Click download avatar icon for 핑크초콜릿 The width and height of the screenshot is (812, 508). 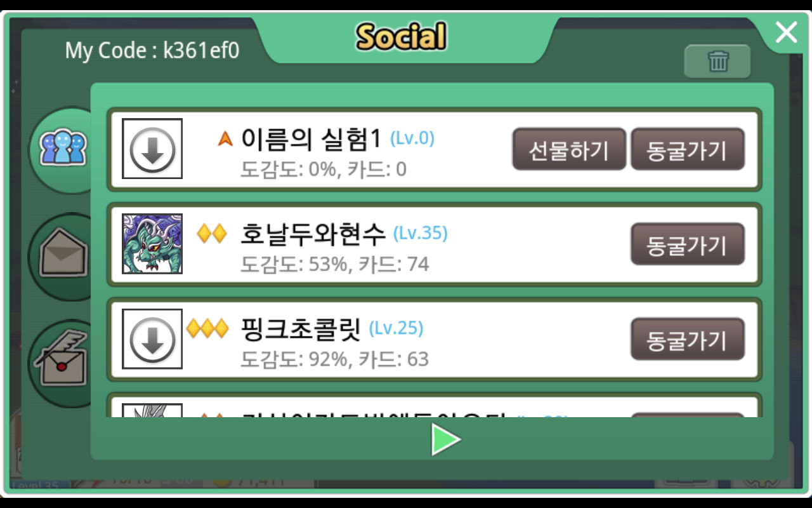(152, 338)
